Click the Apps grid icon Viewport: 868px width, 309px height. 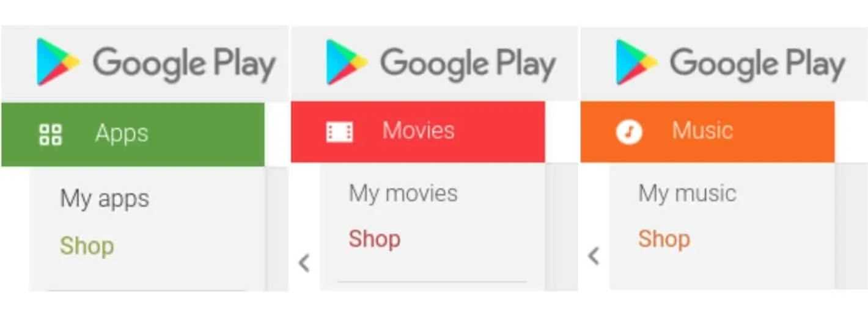click(50, 134)
